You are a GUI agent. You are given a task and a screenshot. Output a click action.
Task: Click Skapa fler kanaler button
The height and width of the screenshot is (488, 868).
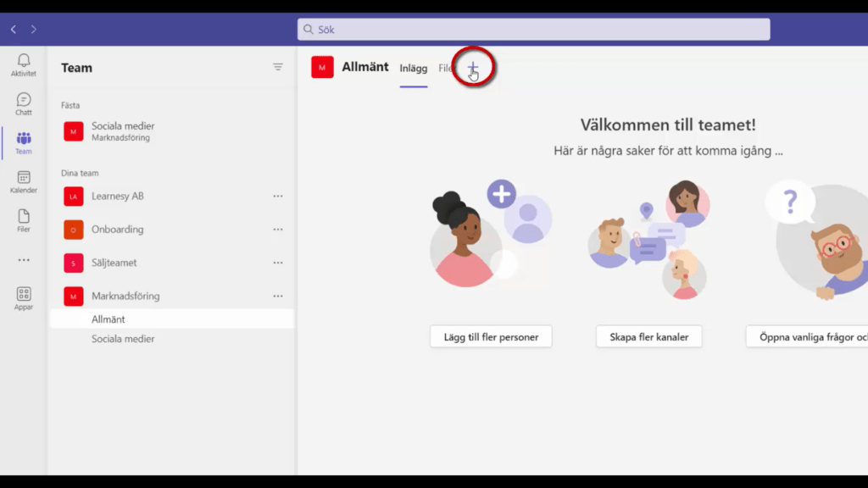[x=648, y=336]
